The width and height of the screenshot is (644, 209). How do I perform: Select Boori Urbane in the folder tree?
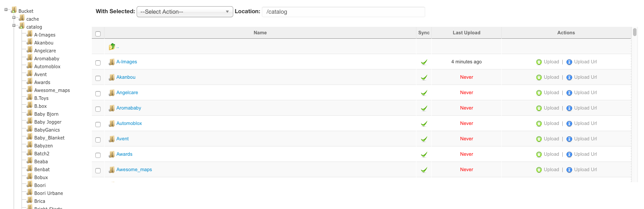coord(48,193)
